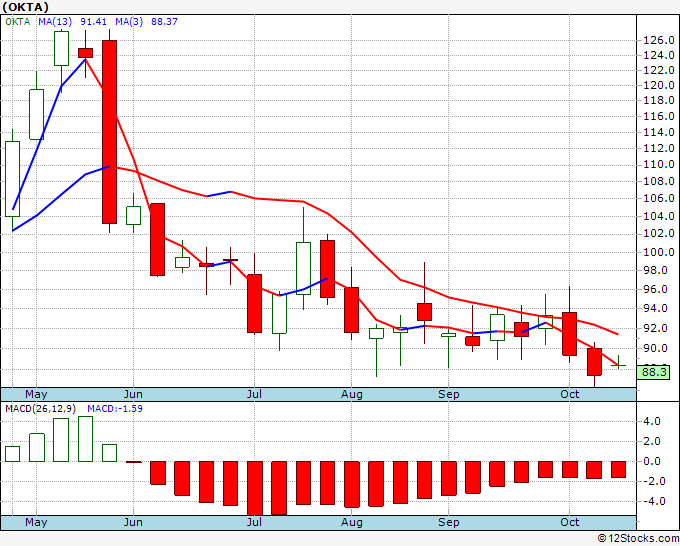680x546 pixels.
Task: Click the large red late-May candlestick
Action: [x=109, y=132]
